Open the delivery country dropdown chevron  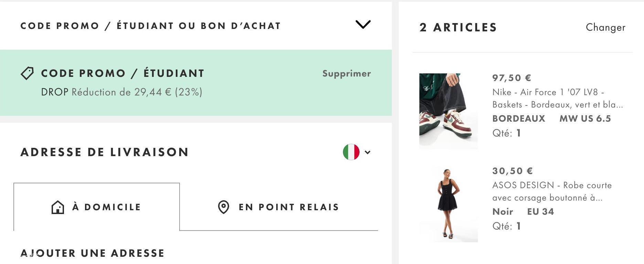pos(367,152)
